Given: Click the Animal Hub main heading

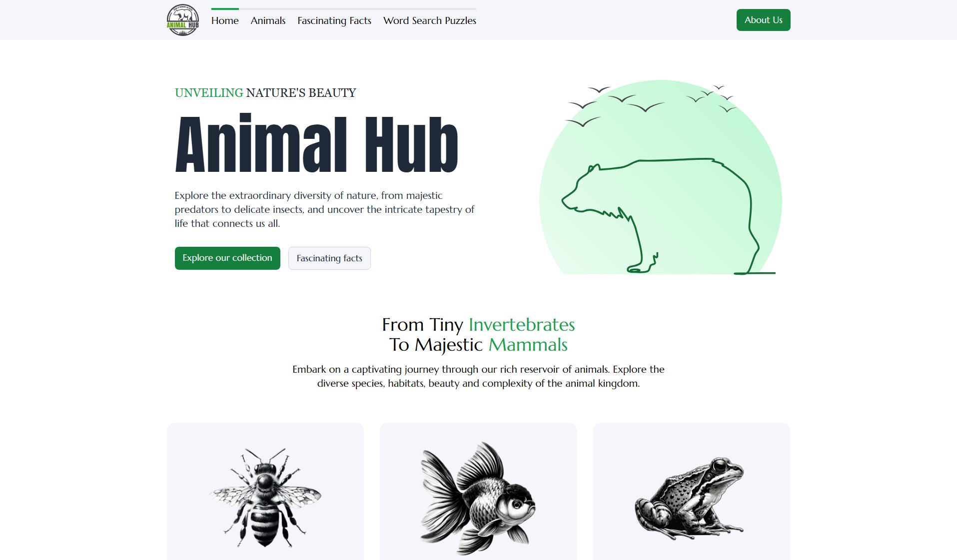Looking at the screenshot, I should pyautogui.click(x=316, y=145).
